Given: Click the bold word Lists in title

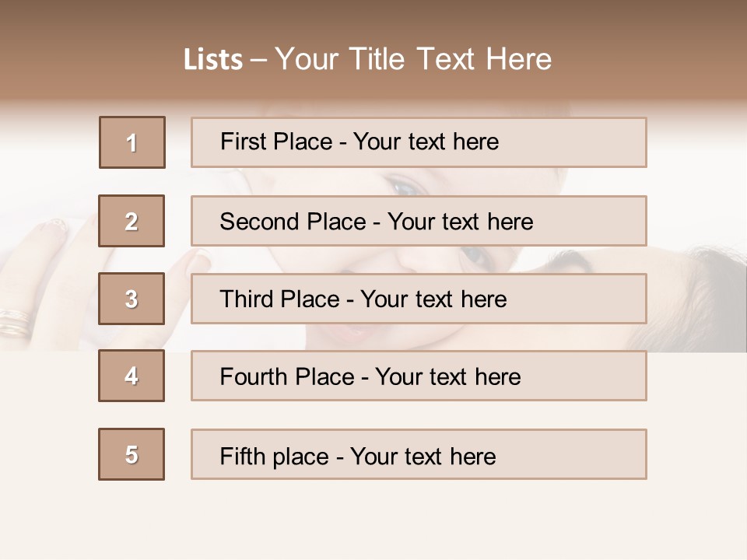Looking at the screenshot, I should point(213,60).
